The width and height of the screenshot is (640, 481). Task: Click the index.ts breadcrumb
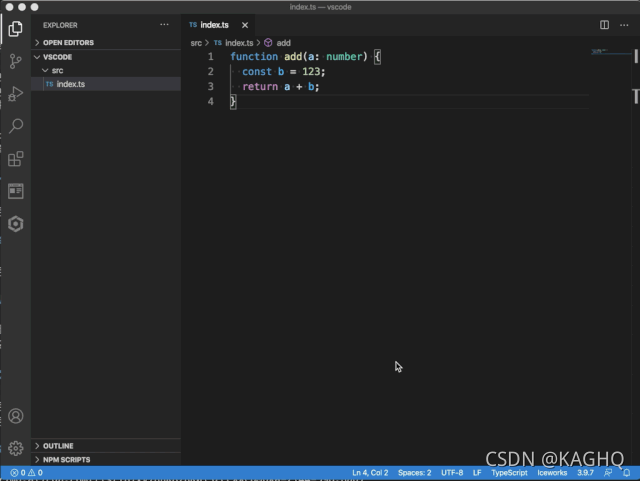tap(239, 43)
